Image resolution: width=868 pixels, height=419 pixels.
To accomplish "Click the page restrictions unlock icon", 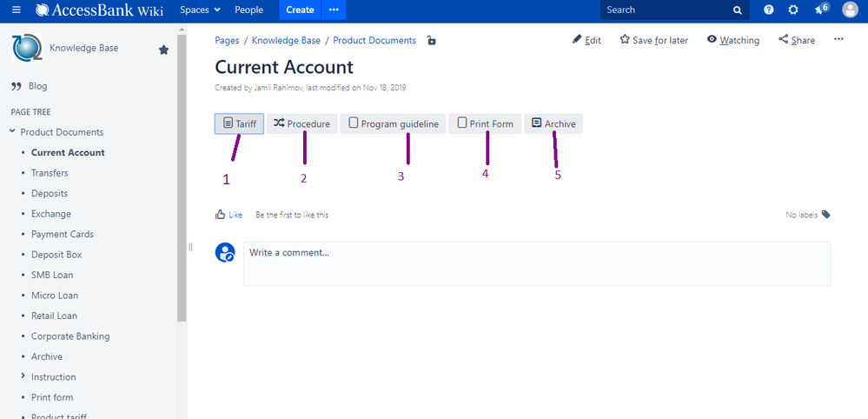I will coord(431,40).
